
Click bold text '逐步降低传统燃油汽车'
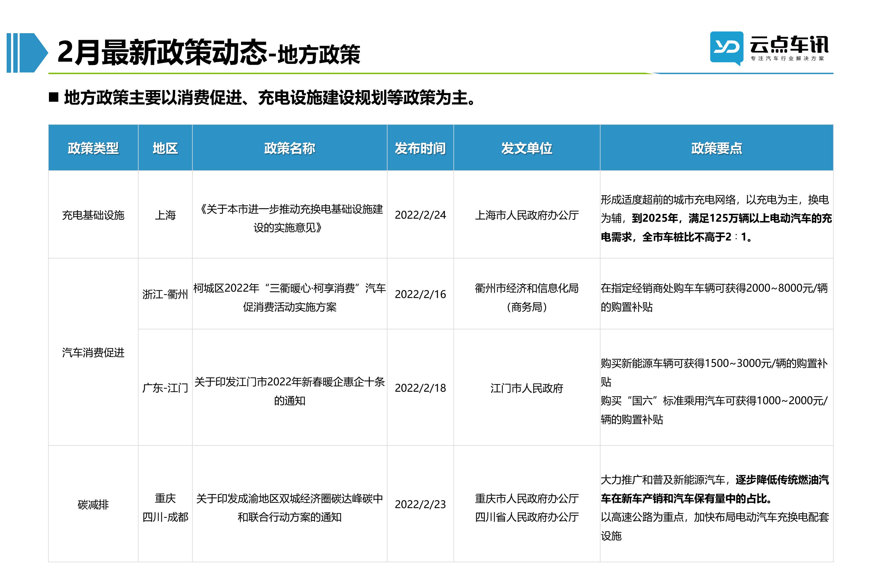pos(782,480)
